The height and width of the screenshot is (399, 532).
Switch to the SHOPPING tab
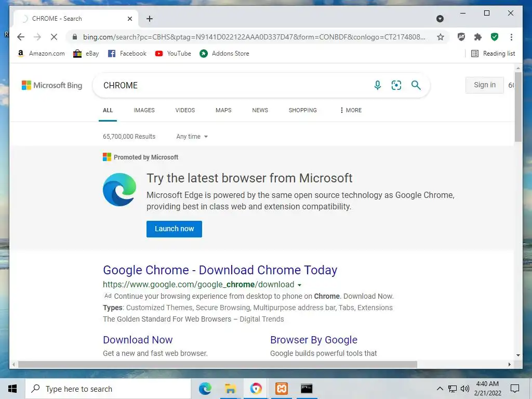tap(303, 110)
